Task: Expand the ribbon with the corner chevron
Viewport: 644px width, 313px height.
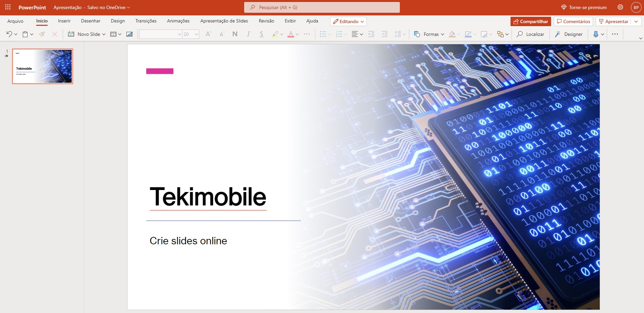Action: point(641,38)
